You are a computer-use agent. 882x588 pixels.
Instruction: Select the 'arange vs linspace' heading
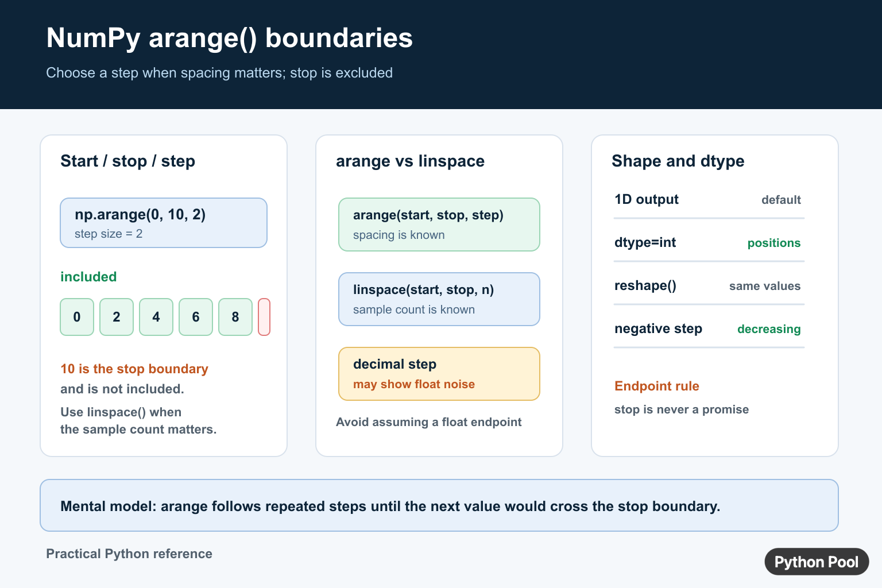click(410, 161)
